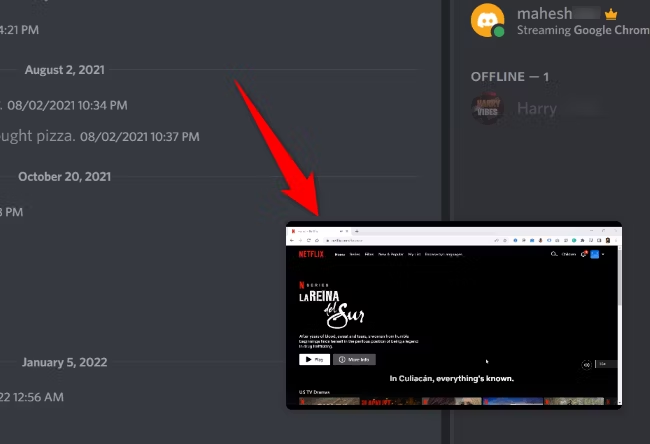Open the Netflix notifications bell
Screen dimensions: 650x444
[x=583, y=254]
